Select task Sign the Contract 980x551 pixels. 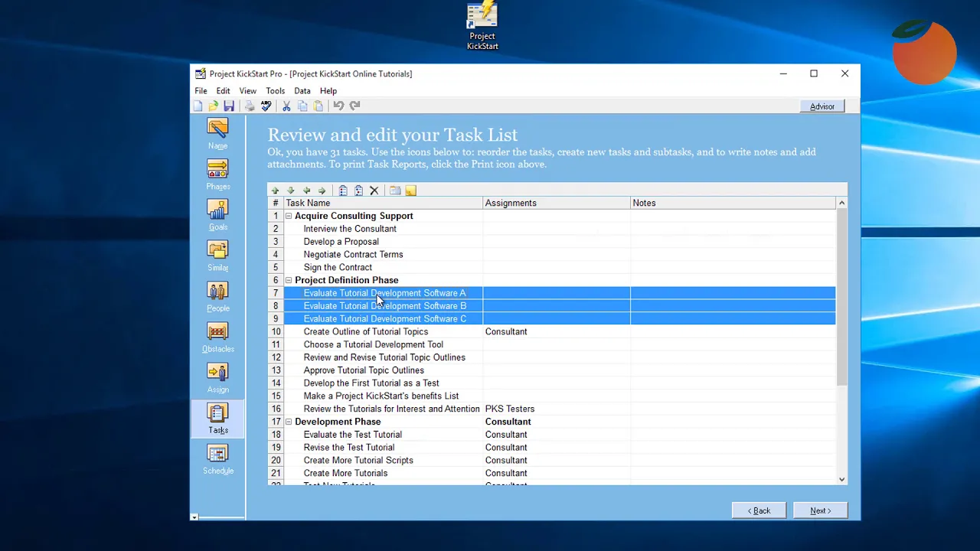[338, 268]
